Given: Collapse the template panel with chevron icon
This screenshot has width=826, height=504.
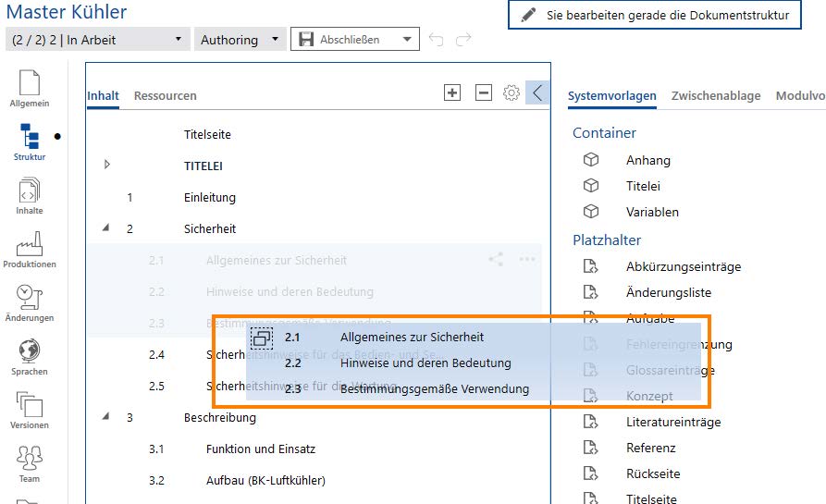Looking at the screenshot, I should pyautogui.click(x=537, y=92).
